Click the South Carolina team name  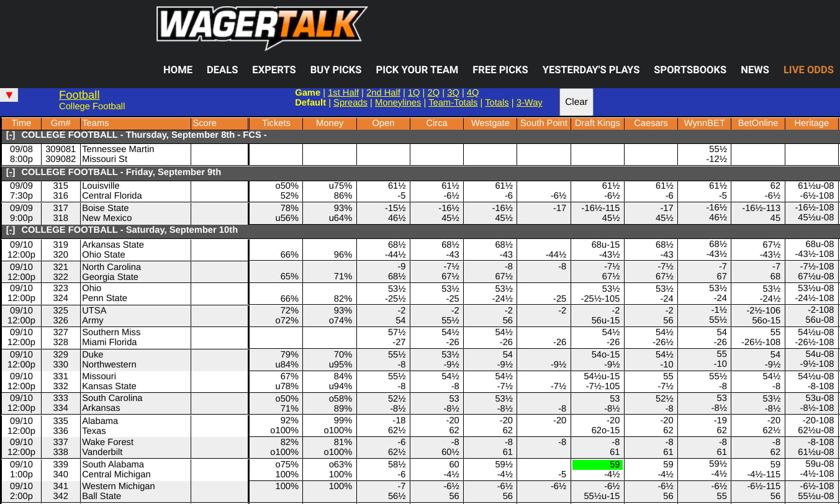click(112, 398)
